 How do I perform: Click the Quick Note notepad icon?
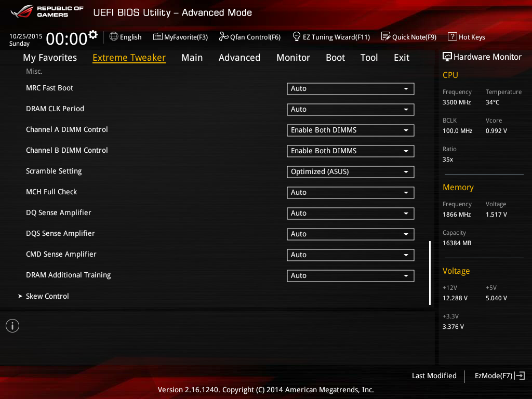click(x=386, y=36)
